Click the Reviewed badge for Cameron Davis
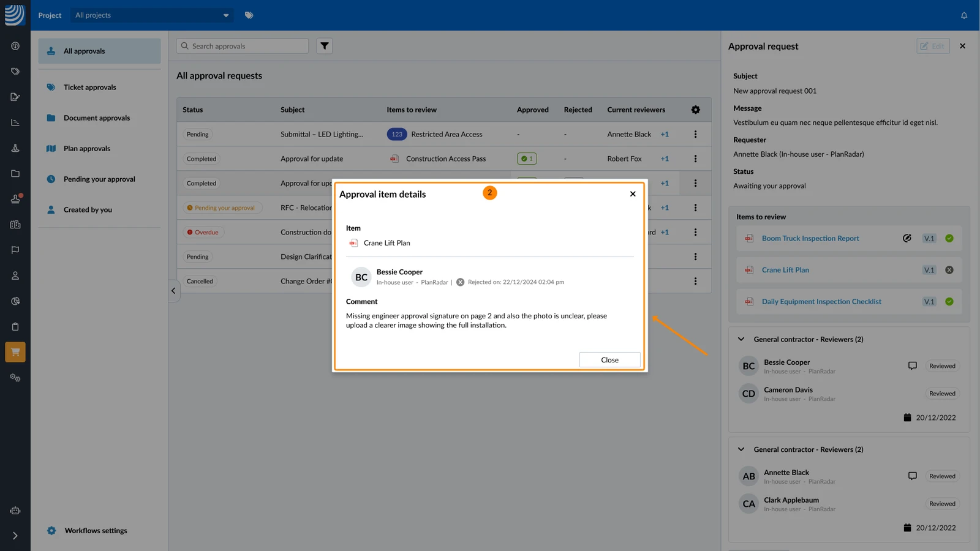The height and width of the screenshot is (551, 980). point(942,394)
